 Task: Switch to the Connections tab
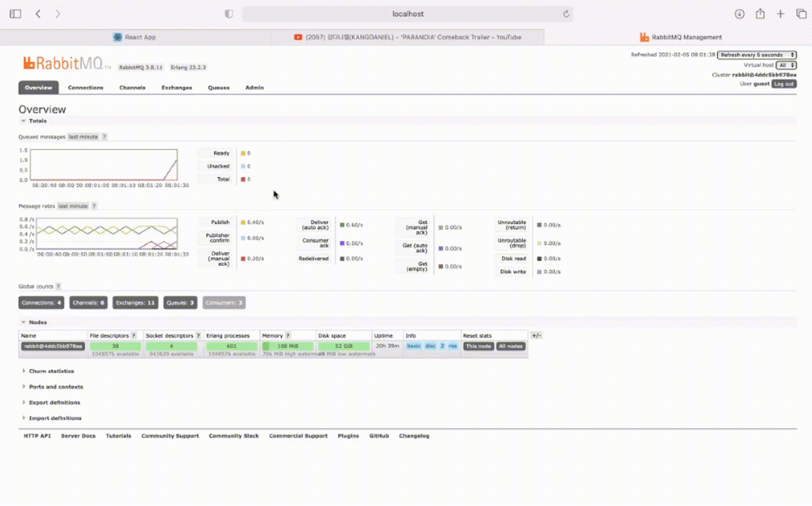click(x=86, y=88)
